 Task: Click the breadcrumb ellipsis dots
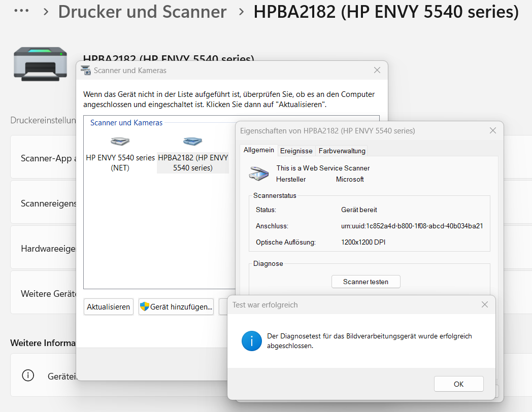click(x=21, y=11)
